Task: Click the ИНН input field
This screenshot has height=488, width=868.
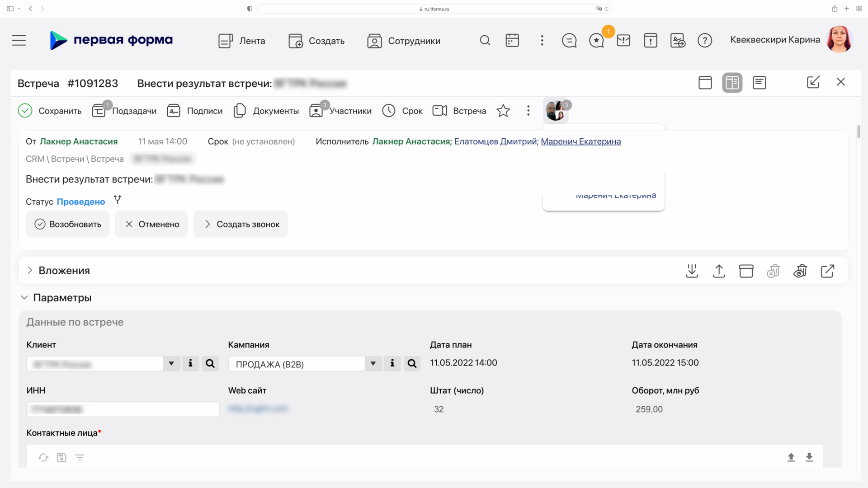Action: pyautogui.click(x=123, y=409)
